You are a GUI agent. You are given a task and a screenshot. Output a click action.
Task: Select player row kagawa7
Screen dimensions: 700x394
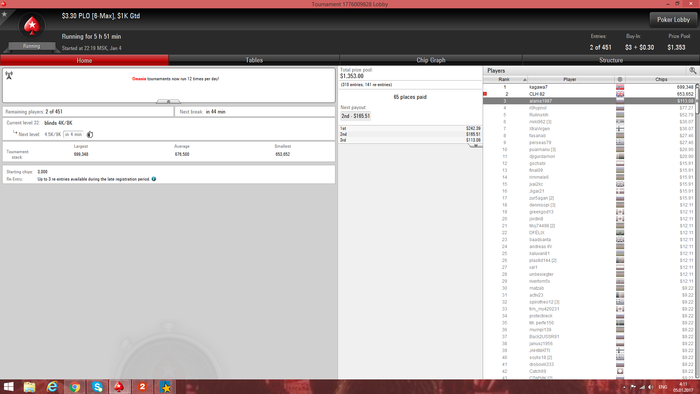[x=589, y=87]
